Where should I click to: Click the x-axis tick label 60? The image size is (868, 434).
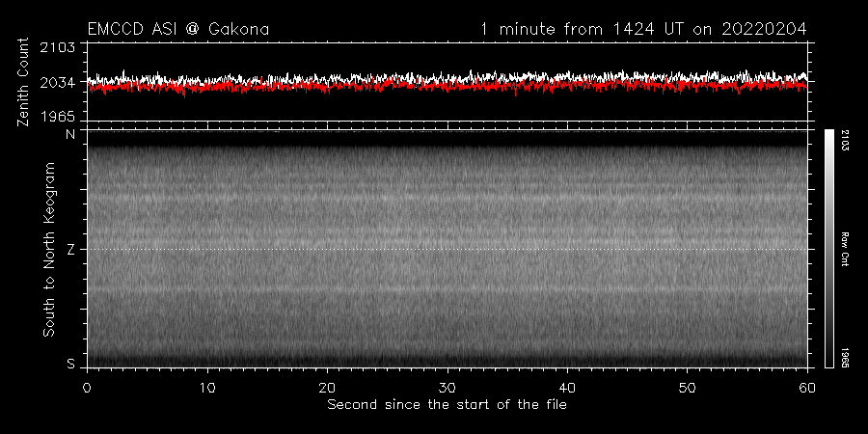pos(807,387)
